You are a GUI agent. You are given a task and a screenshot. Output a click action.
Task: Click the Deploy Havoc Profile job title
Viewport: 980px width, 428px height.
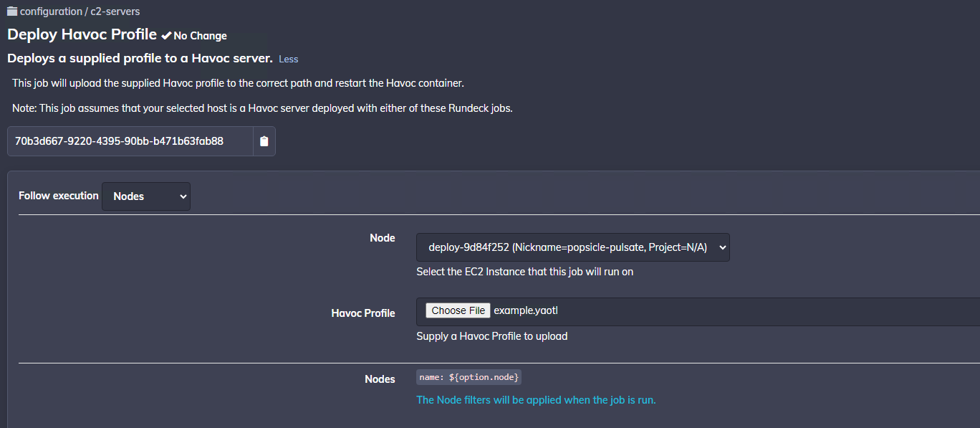[x=82, y=34]
